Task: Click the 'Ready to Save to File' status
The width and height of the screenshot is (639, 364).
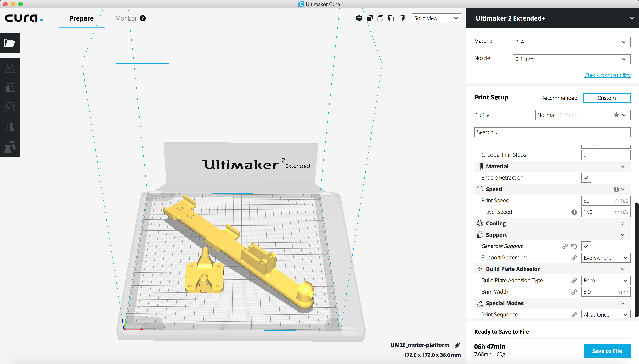Action: click(501, 332)
